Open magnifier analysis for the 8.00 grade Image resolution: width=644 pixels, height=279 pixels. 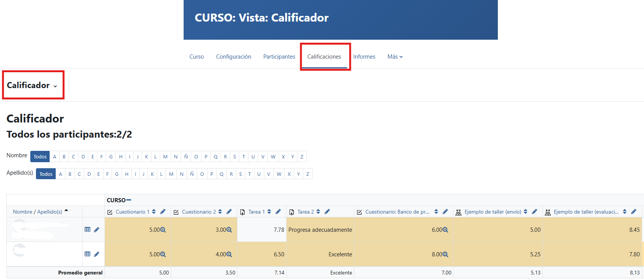coord(445,254)
